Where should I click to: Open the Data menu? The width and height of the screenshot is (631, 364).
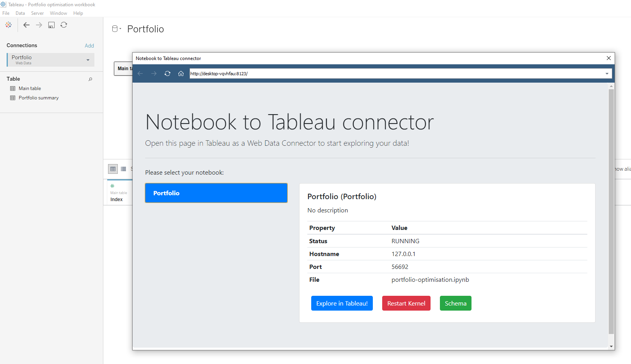click(x=20, y=13)
